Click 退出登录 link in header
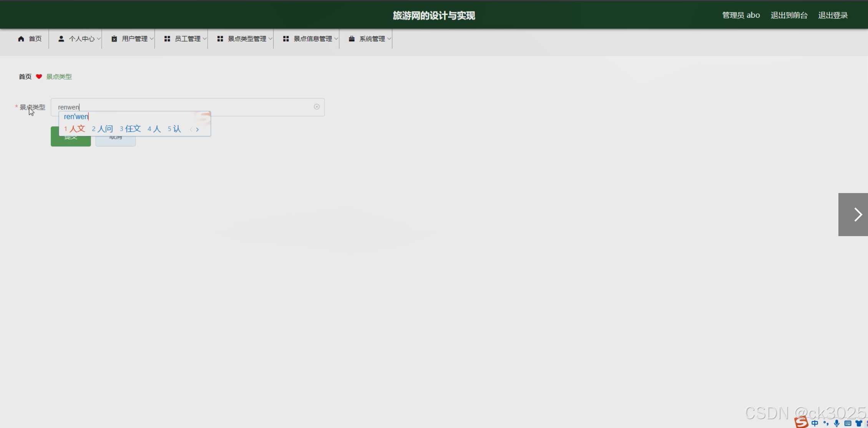The height and width of the screenshot is (428, 868). [x=833, y=15]
